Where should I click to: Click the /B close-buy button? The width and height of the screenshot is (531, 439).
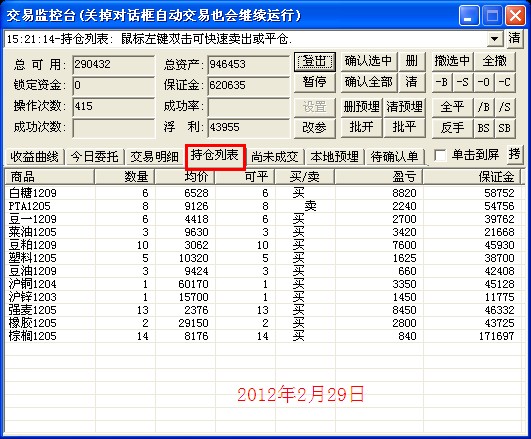(484, 107)
